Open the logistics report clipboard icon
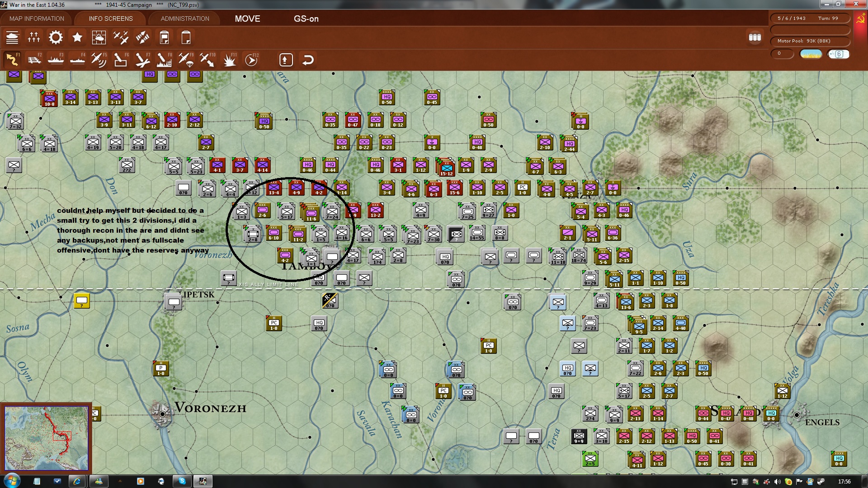This screenshot has width=868, height=488. (164, 38)
